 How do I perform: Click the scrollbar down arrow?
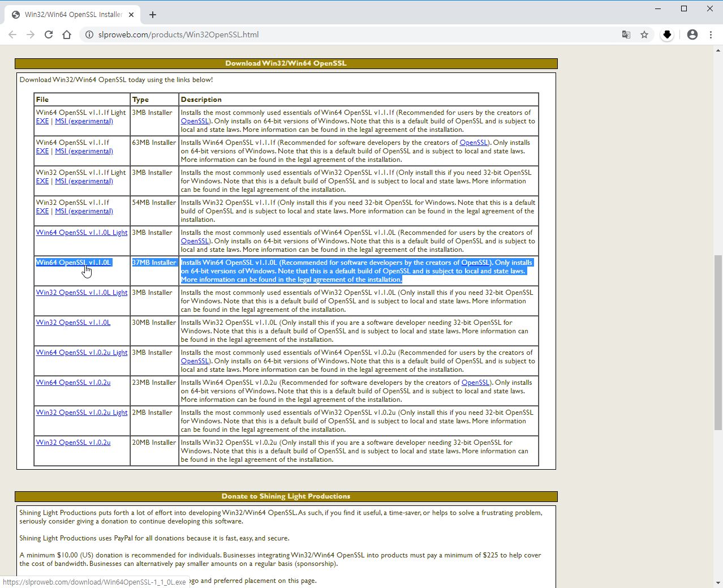click(718, 583)
